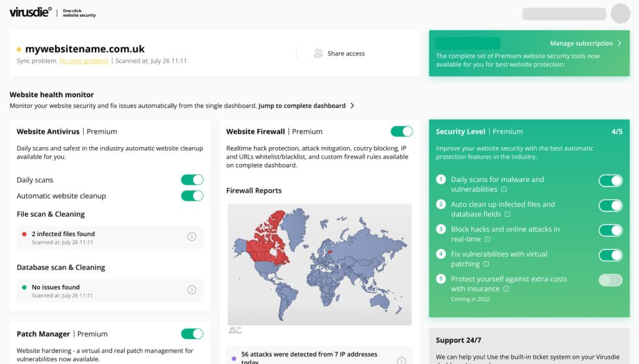
Task: Click chevron next to Jump to complete dashboard
Action: [352, 105]
